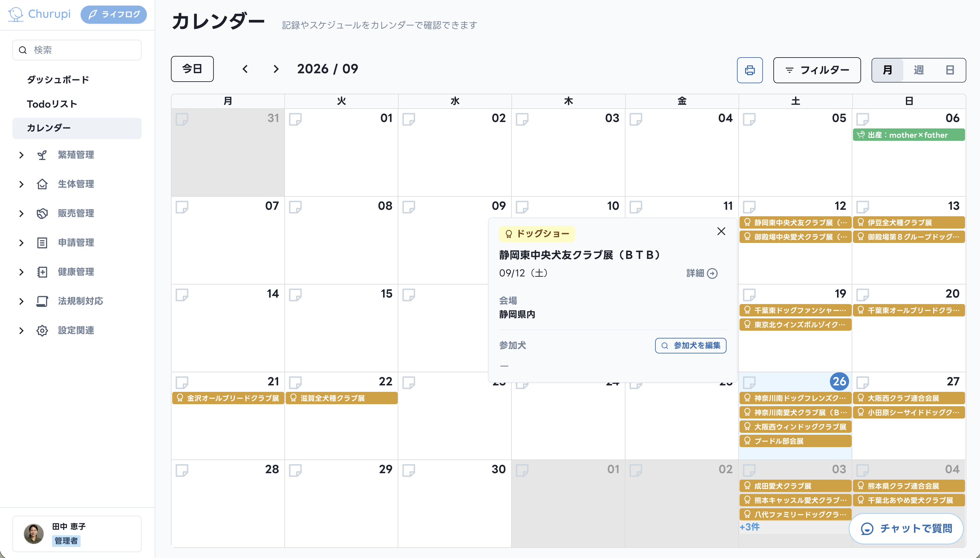980x558 pixels.
Task: Toggle the ライフログ mode pill
Action: 114,15
